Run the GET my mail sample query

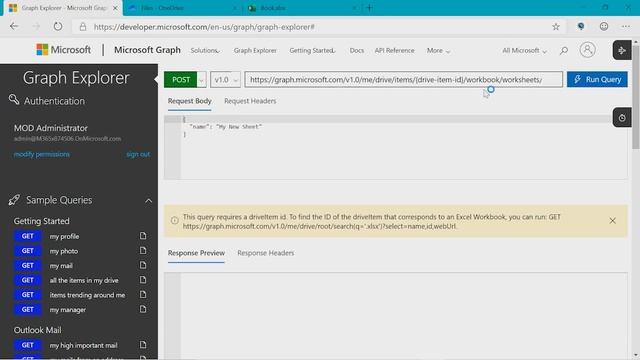point(27,265)
